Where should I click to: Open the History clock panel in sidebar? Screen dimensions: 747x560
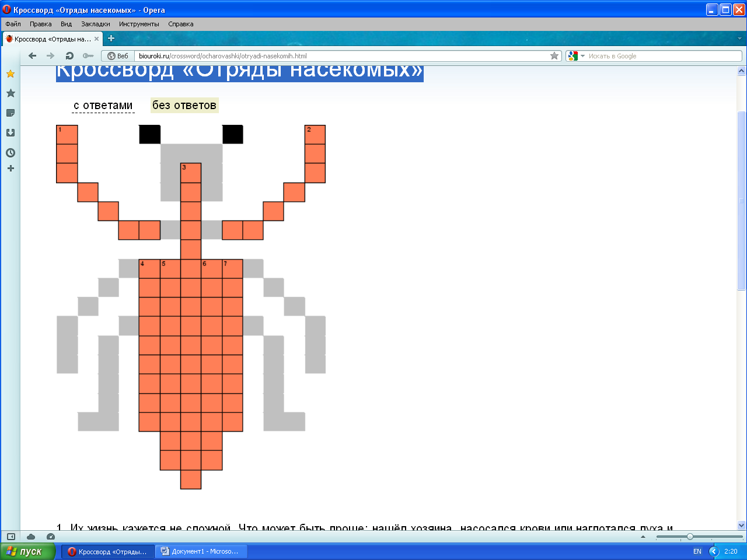coord(11,153)
